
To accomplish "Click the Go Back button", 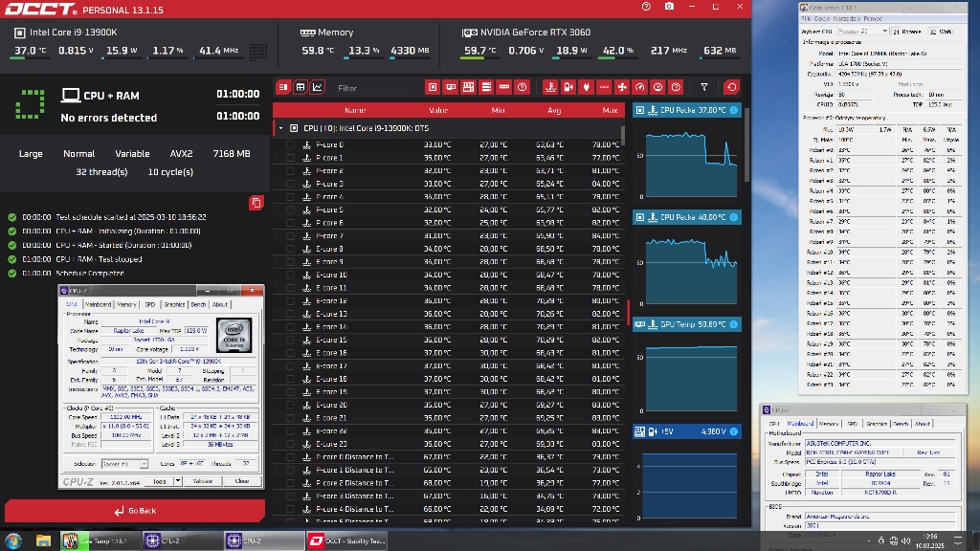I will click(x=135, y=511).
